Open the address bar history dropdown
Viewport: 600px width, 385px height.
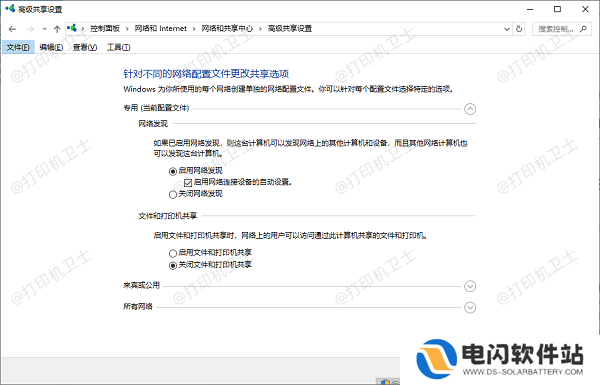coord(507,29)
